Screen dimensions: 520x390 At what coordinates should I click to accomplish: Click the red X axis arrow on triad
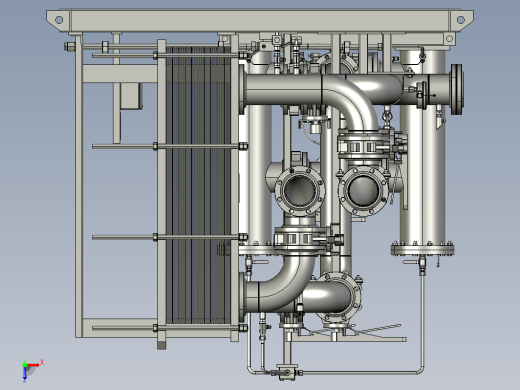pyautogui.click(x=33, y=365)
